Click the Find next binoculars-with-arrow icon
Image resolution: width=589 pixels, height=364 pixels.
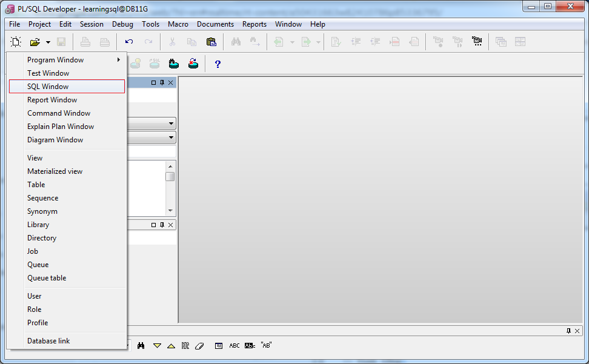point(255,42)
